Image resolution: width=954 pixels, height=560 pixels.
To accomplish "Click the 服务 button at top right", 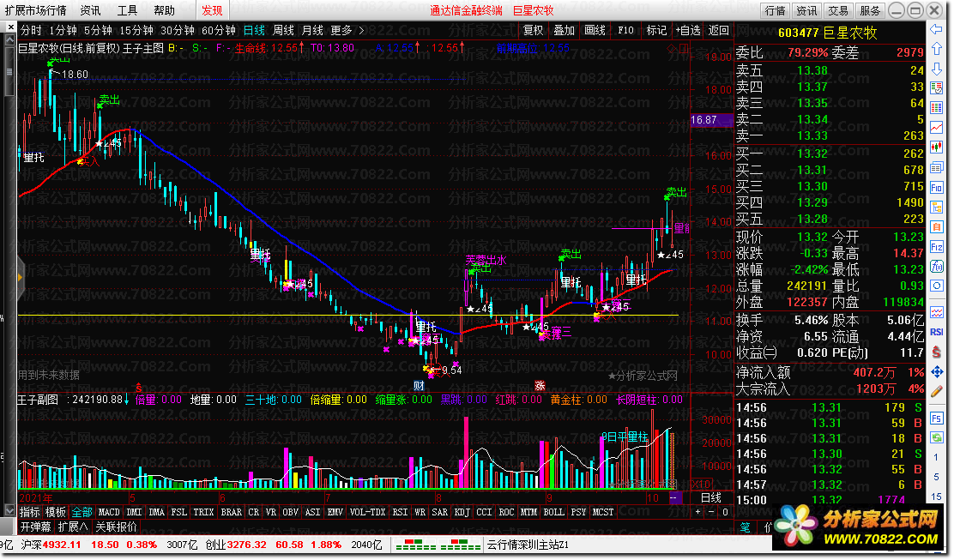I will [870, 11].
